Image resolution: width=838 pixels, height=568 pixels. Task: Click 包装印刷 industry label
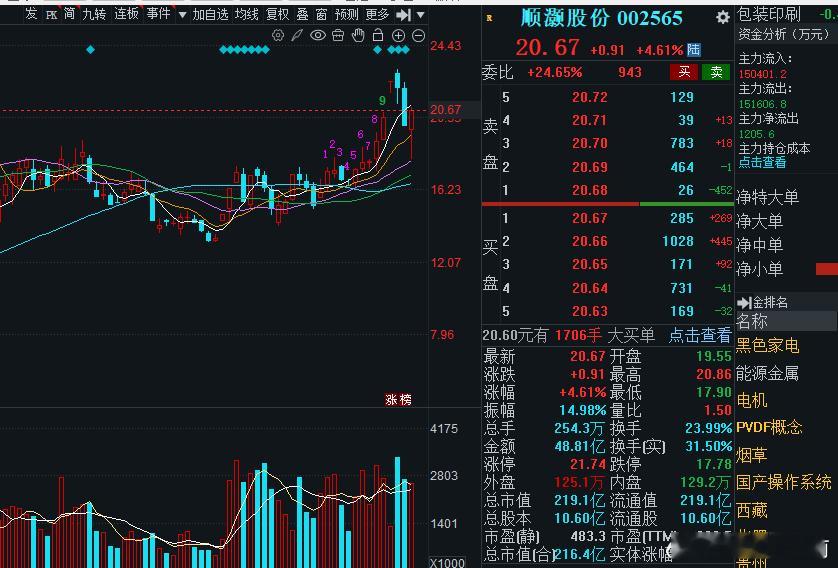click(x=769, y=14)
